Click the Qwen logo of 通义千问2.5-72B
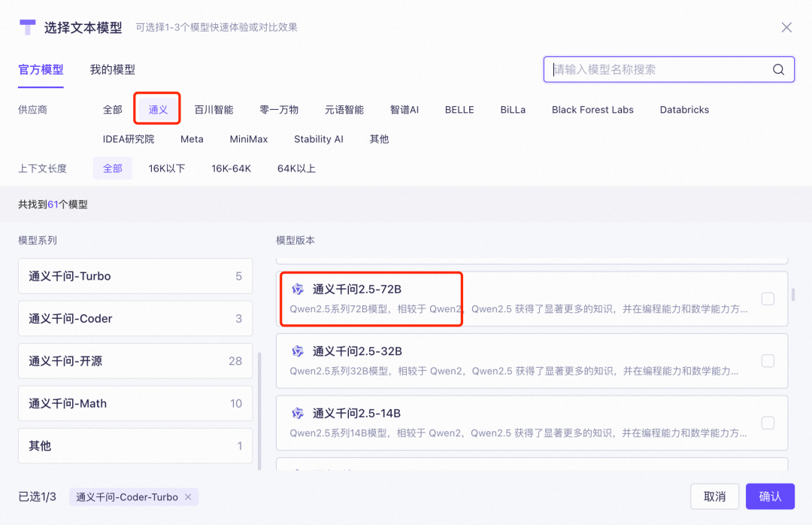The height and width of the screenshot is (525, 812). tap(298, 289)
